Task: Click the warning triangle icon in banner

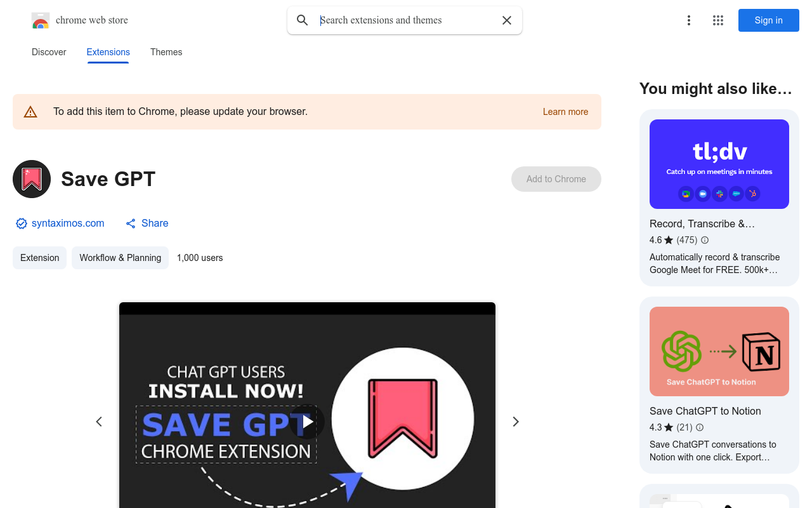Action: pyautogui.click(x=30, y=112)
